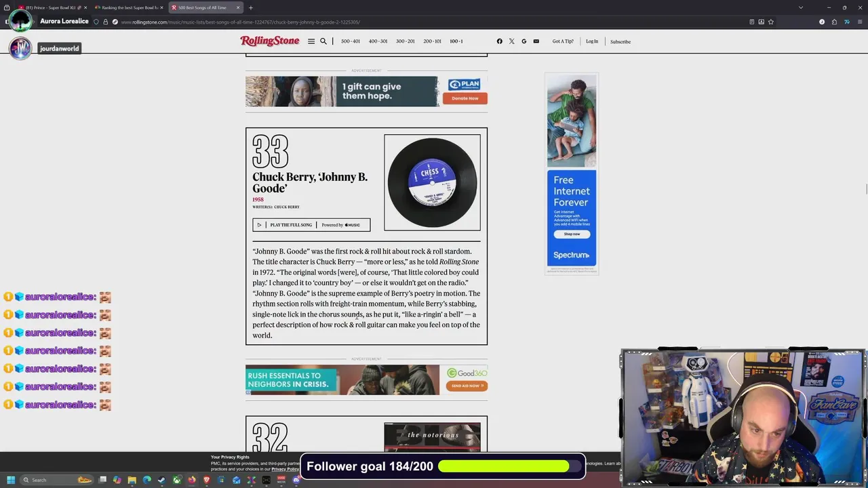Viewport: 868px width, 488px height.
Task: Click the Chess record album thumbnail
Action: click(432, 182)
